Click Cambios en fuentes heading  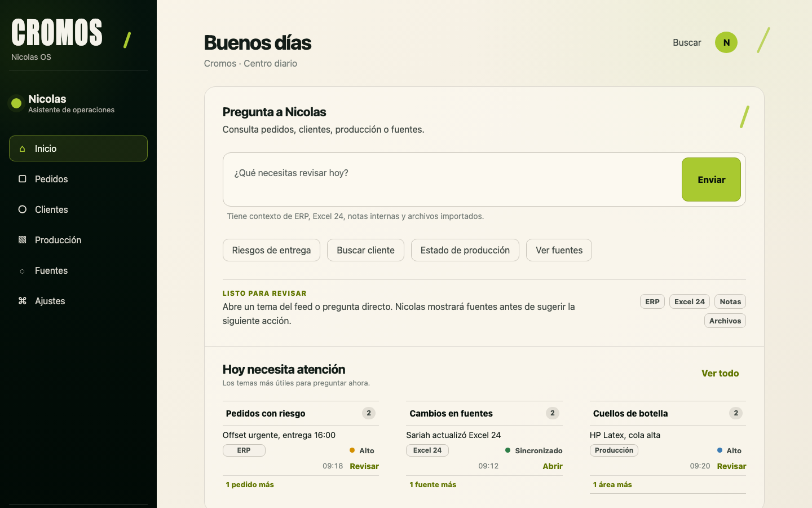tap(451, 413)
